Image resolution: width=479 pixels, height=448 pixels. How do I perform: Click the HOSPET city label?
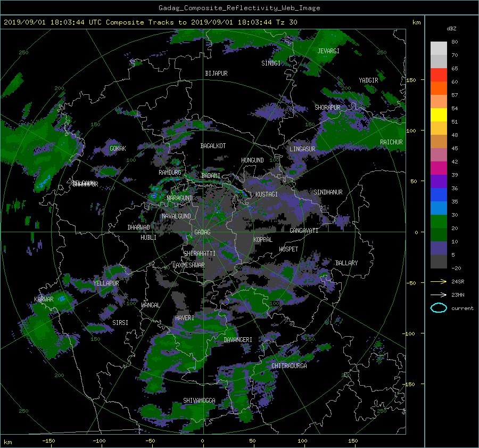tap(288, 249)
